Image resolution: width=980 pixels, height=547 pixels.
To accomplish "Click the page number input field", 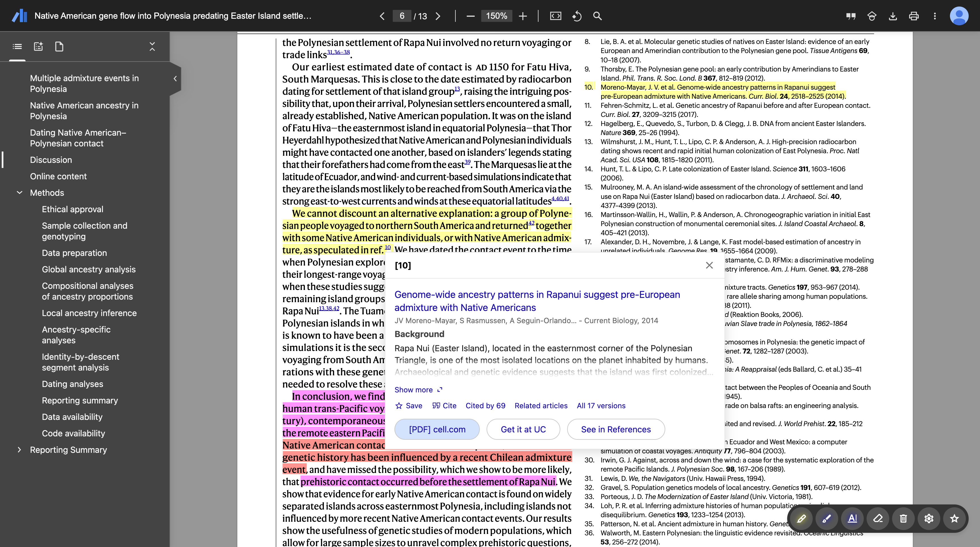I will click(x=402, y=16).
